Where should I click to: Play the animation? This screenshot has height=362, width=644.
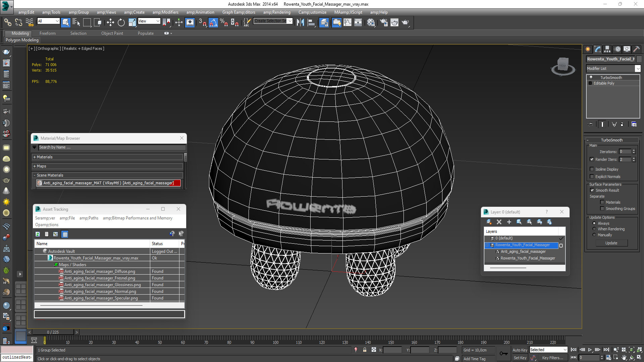[590, 350]
